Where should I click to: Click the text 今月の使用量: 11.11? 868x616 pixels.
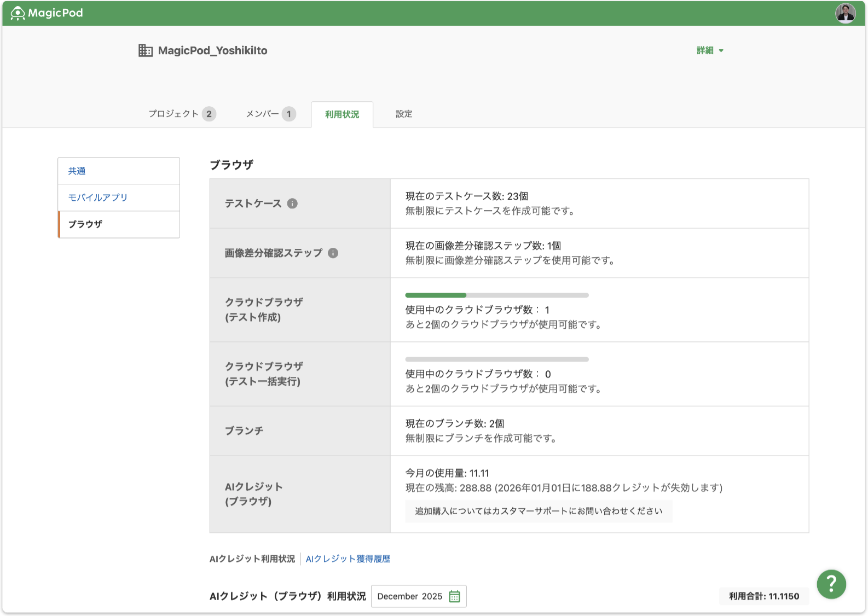(447, 473)
